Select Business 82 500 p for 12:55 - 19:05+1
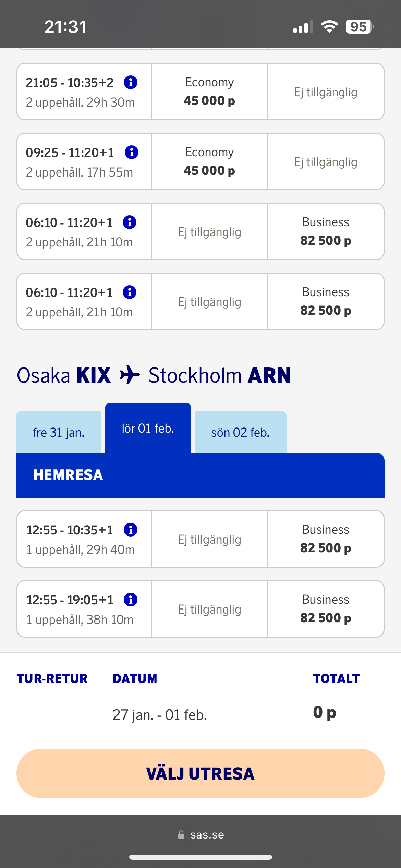 tap(326, 609)
